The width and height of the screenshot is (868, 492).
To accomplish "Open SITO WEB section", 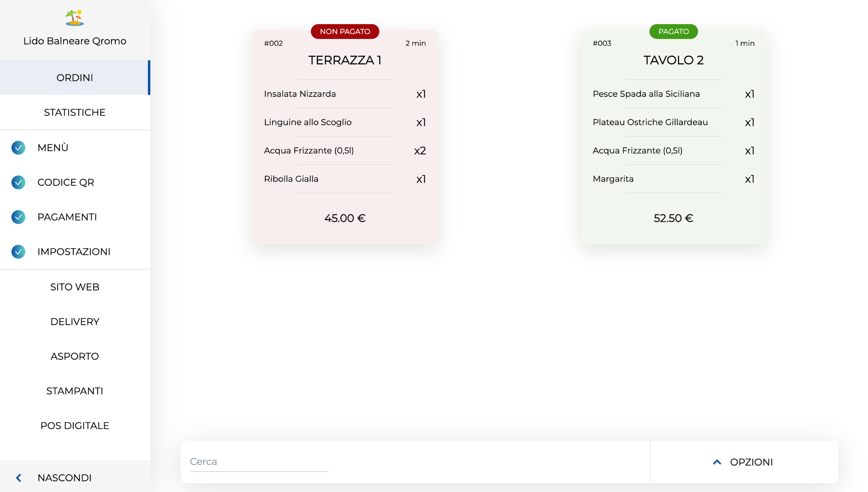I will tap(75, 287).
